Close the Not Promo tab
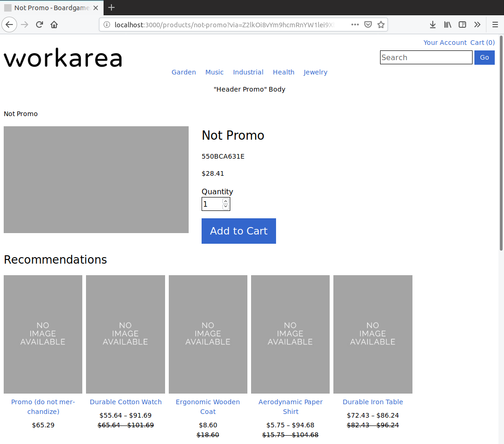This screenshot has height=444, width=504. (96, 8)
